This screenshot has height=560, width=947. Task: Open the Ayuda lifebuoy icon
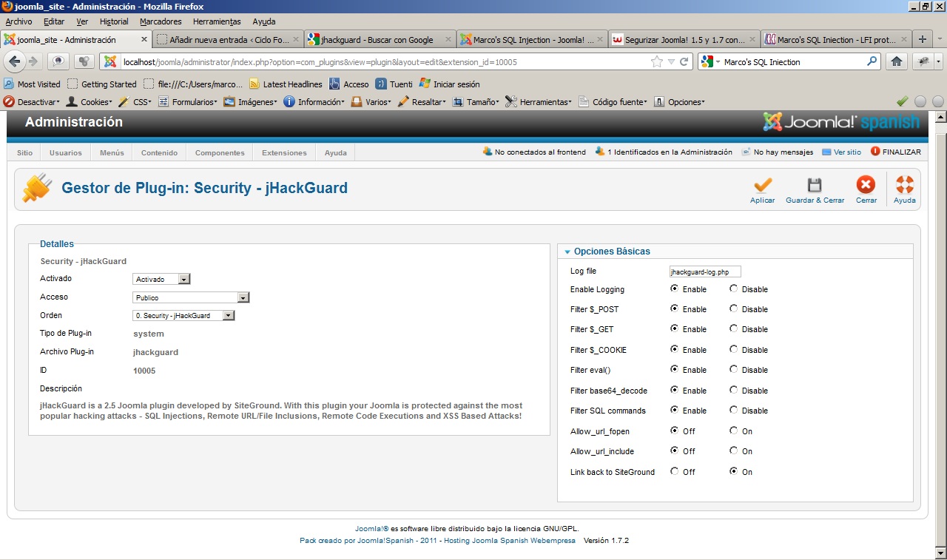pos(904,185)
